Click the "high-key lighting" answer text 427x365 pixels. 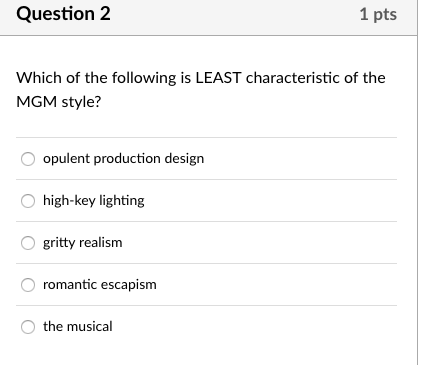click(x=94, y=201)
